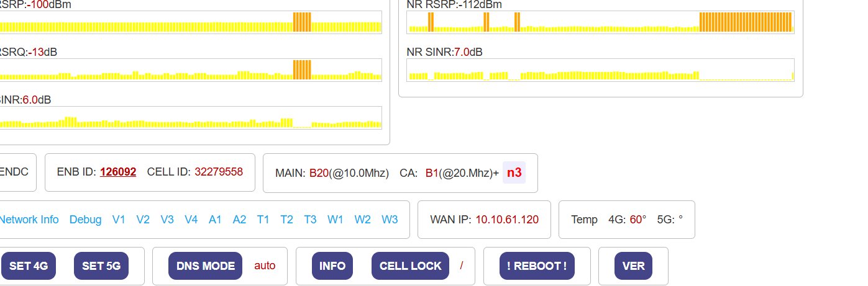Click the NR RSRP signal history graph
This screenshot has height=286, width=868.
pos(600,22)
